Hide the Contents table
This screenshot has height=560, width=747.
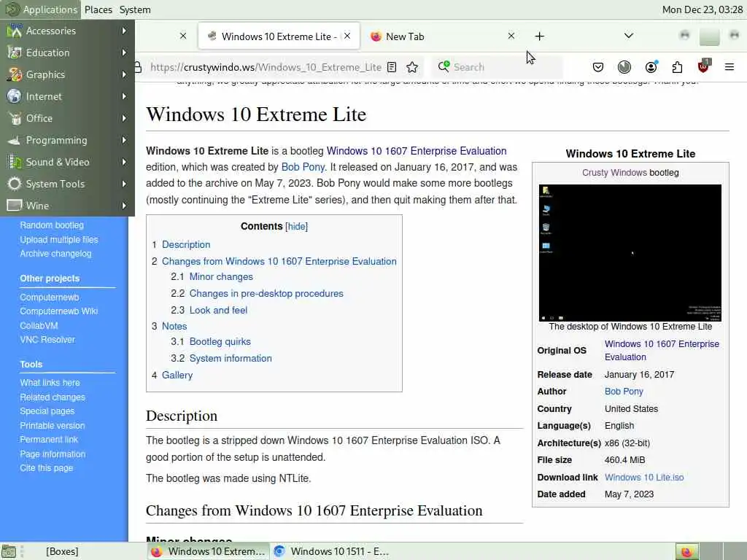click(x=296, y=227)
